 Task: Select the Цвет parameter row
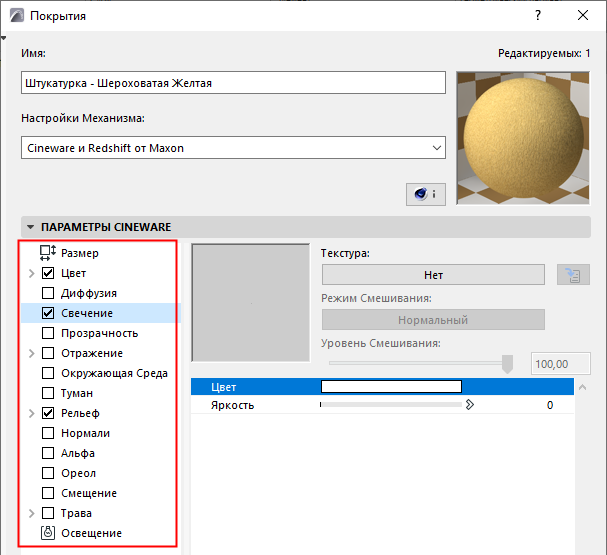tap(382, 387)
